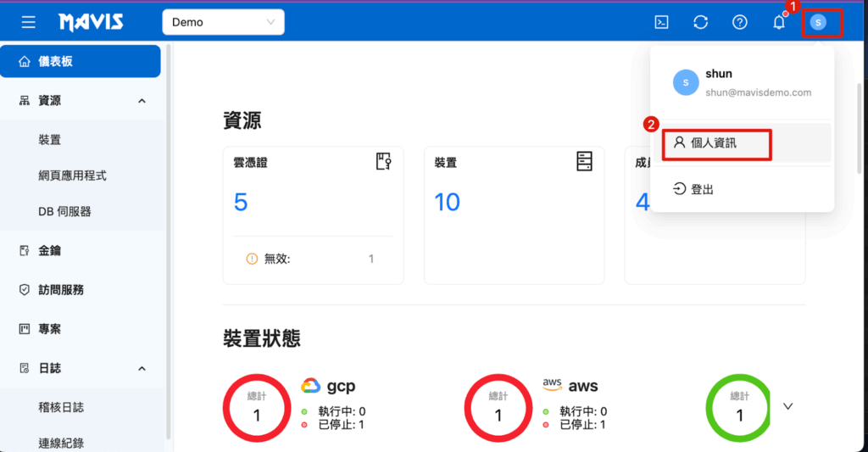This screenshot has width=868, height=452.
Task: Open the hamburger menu icon
Action: (x=29, y=22)
